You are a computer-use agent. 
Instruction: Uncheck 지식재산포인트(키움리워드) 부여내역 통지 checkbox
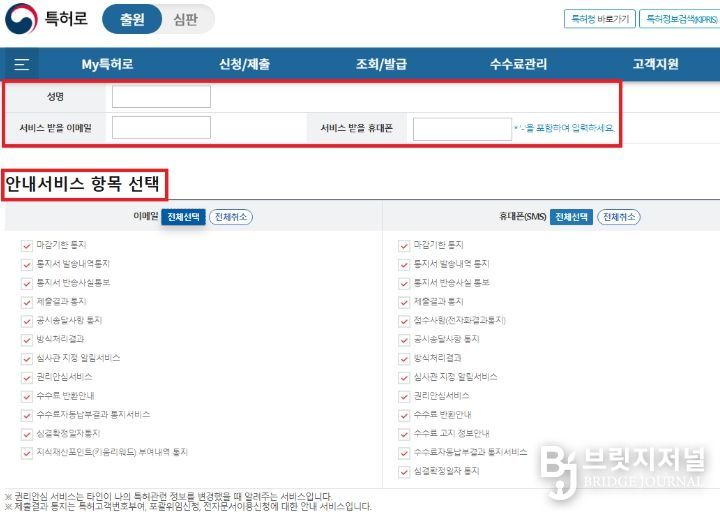point(27,453)
